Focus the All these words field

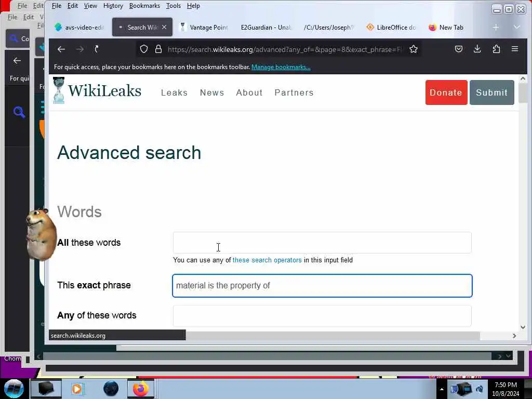pyautogui.click(x=322, y=243)
